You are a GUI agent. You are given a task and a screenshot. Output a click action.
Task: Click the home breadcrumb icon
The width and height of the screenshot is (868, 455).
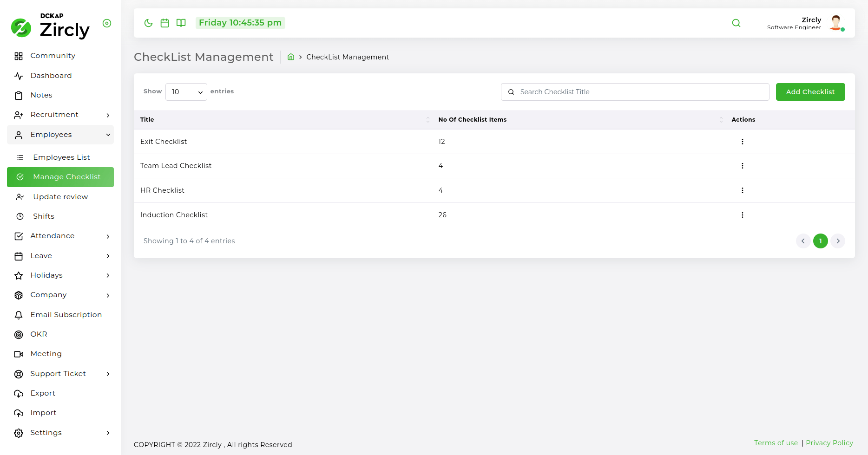click(x=291, y=57)
